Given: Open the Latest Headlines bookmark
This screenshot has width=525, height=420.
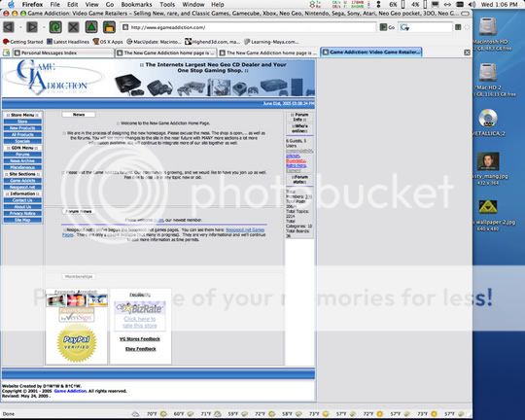Looking at the screenshot, I should coord(68,42).
